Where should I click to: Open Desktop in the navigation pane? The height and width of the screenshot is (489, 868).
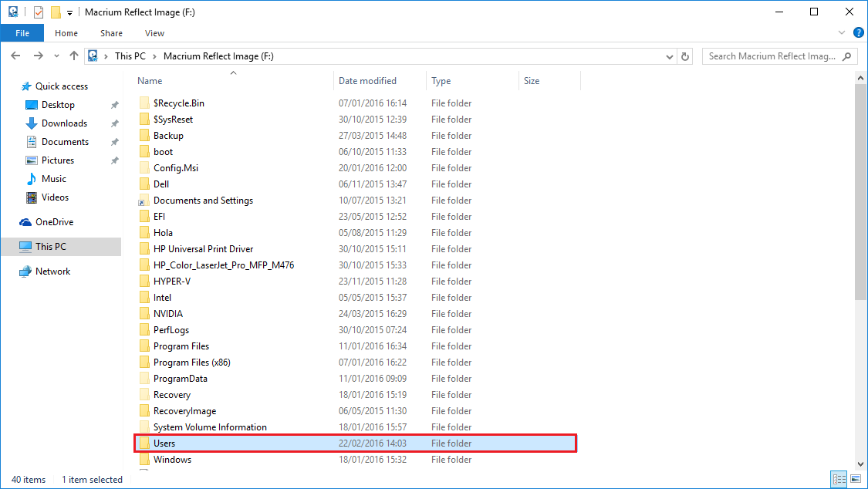(58, 105)
